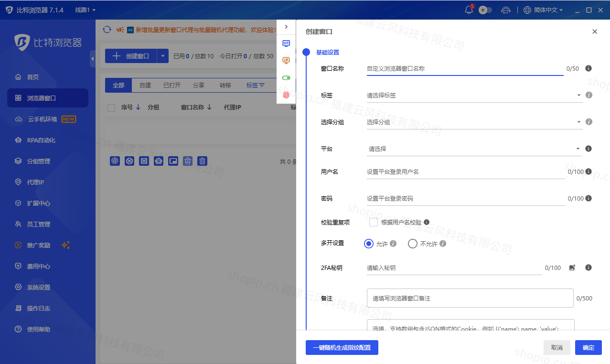This screenshot has height=364, width=610.
Task: Click the robot batch icon
Action: pos(159,161)
